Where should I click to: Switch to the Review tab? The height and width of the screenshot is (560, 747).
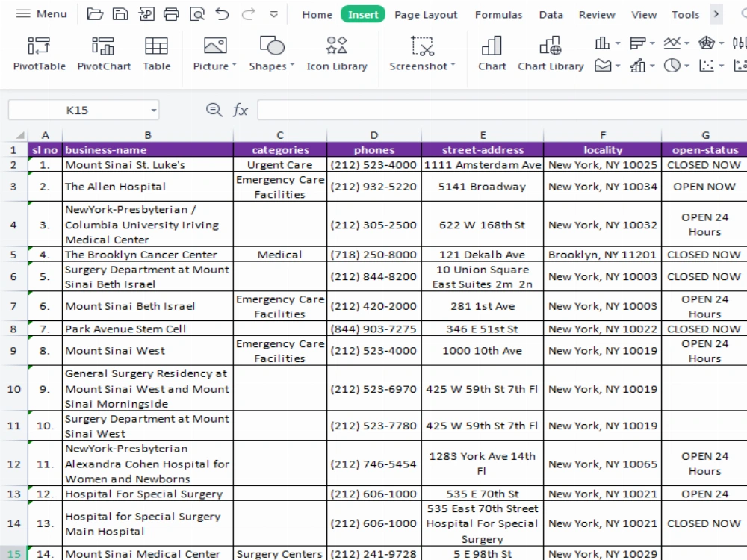[597, 15]
